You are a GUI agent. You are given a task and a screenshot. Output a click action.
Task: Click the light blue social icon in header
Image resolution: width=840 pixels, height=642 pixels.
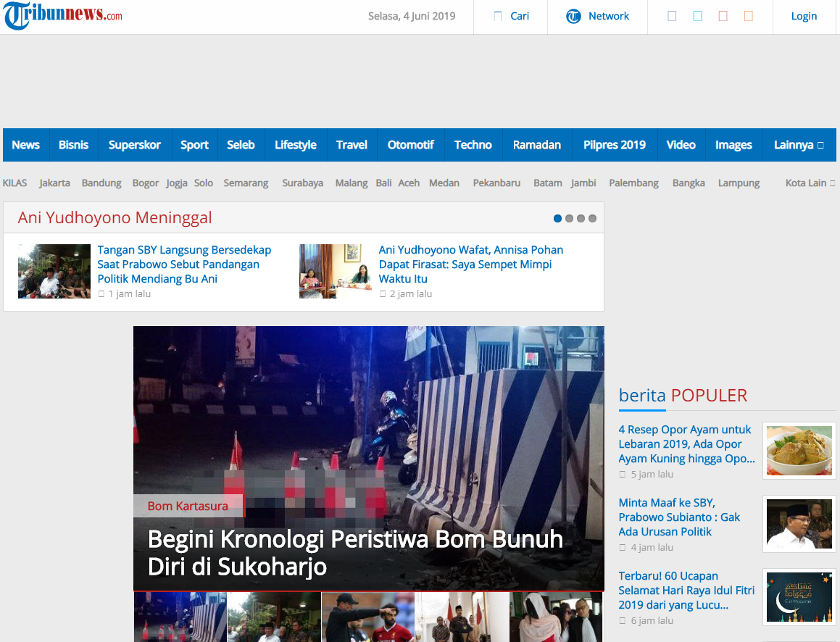point(697,16)
